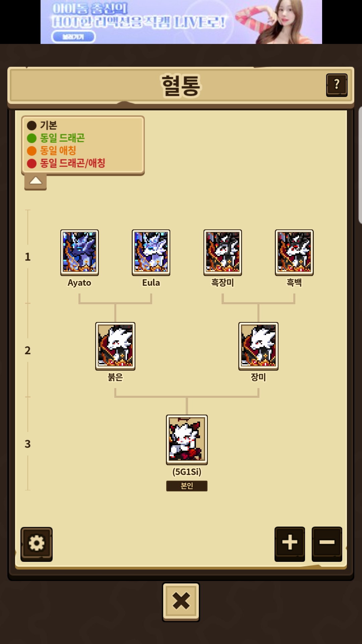Collapse the legend with the up arrow

[36, 181]
